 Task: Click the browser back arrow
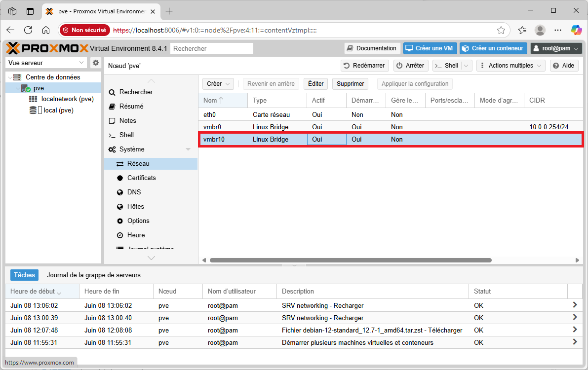[10, 31]
